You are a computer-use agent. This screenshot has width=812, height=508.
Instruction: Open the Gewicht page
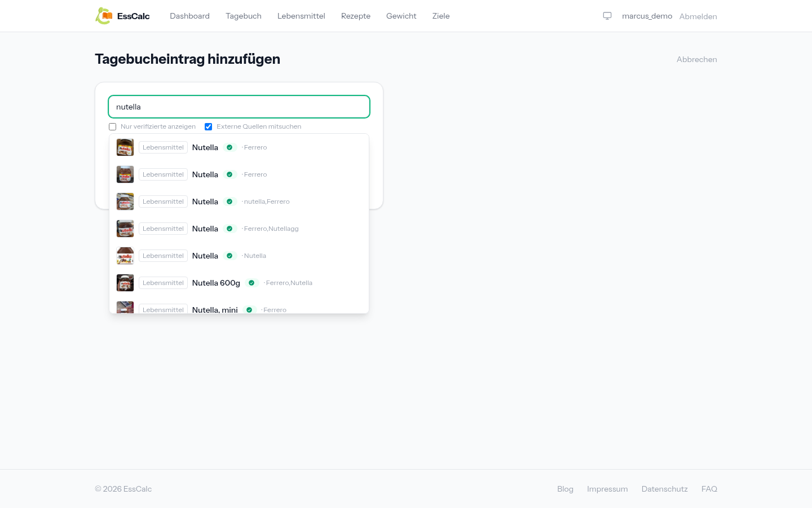point(401,16)
